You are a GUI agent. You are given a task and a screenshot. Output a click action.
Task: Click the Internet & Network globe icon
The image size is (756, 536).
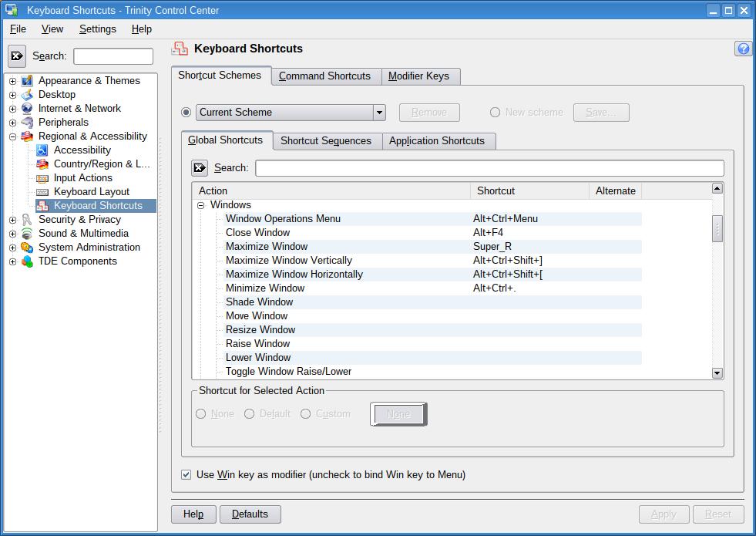28,109
